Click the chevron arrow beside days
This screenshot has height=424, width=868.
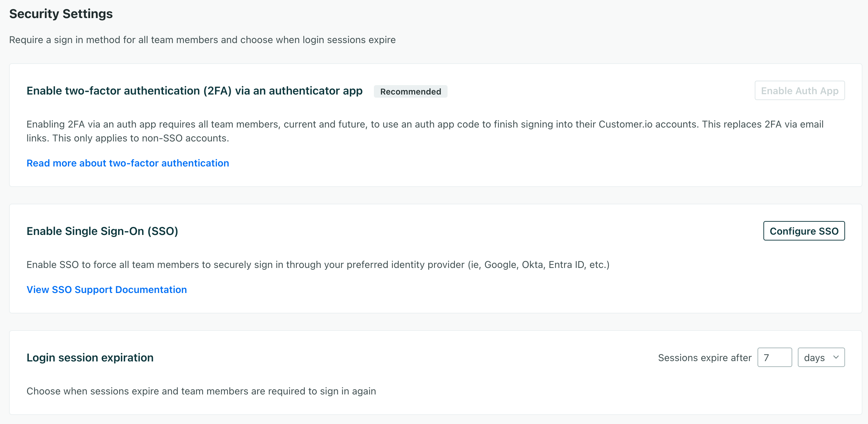[x=836, y=357]
